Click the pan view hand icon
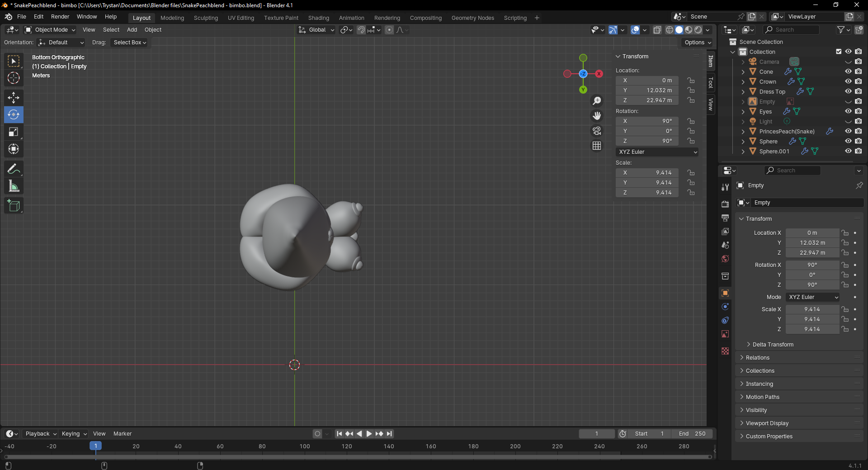 pos(597,116)
